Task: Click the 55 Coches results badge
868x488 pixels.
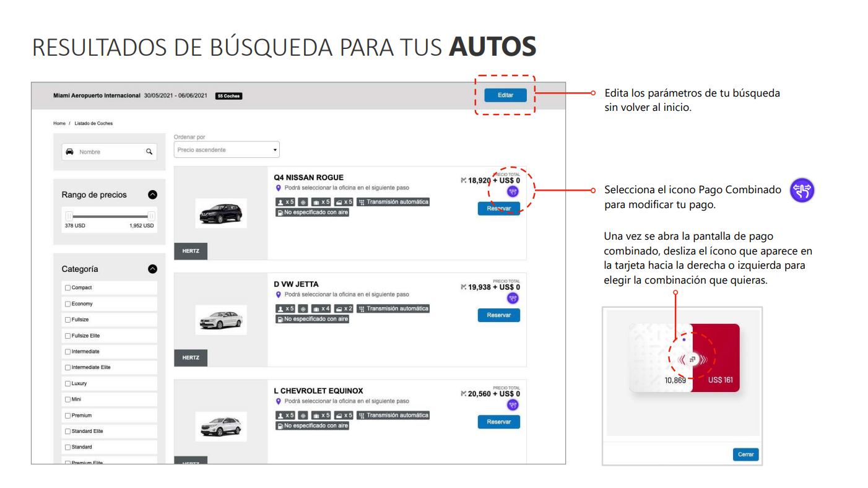Action: (228, 96)
